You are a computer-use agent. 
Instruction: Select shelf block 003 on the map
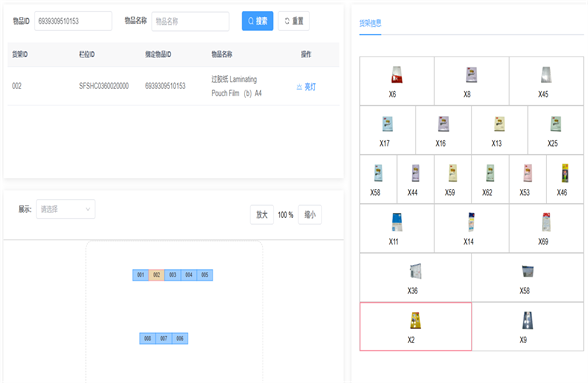pos(172,275)
